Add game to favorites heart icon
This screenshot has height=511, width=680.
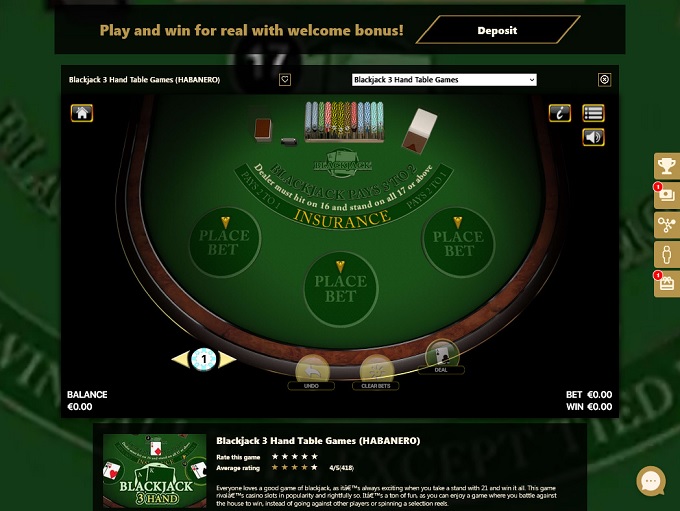click(x=284, y=79)
